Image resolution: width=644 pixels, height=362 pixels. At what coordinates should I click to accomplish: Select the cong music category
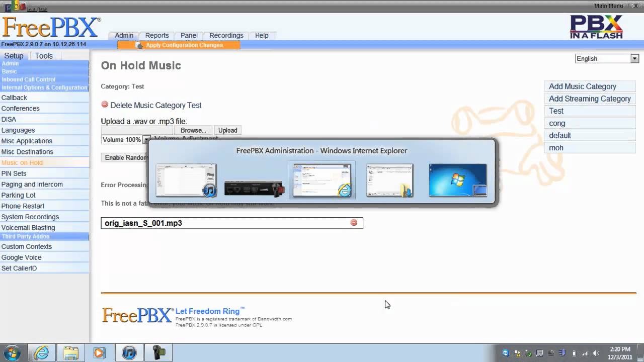pos(590,123)
